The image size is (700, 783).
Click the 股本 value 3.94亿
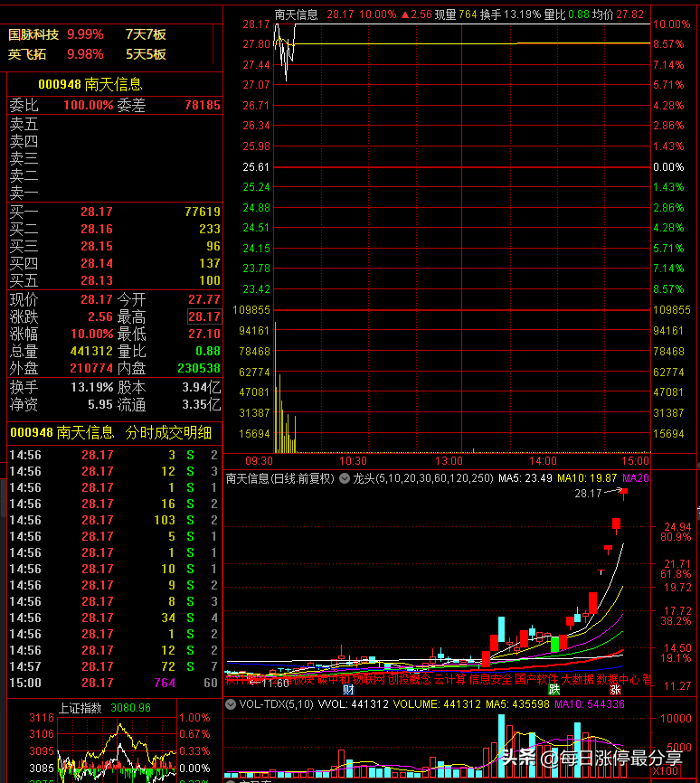coord(202,388)
